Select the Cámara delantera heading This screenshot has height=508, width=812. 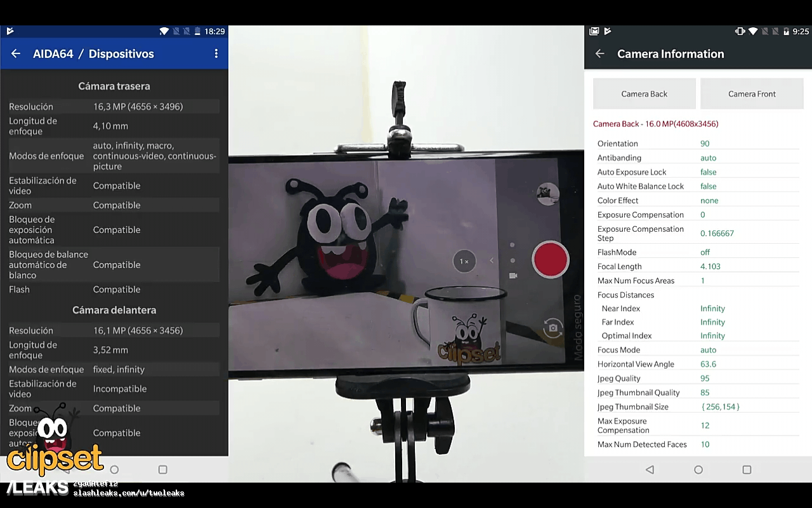tap(114, 310)
